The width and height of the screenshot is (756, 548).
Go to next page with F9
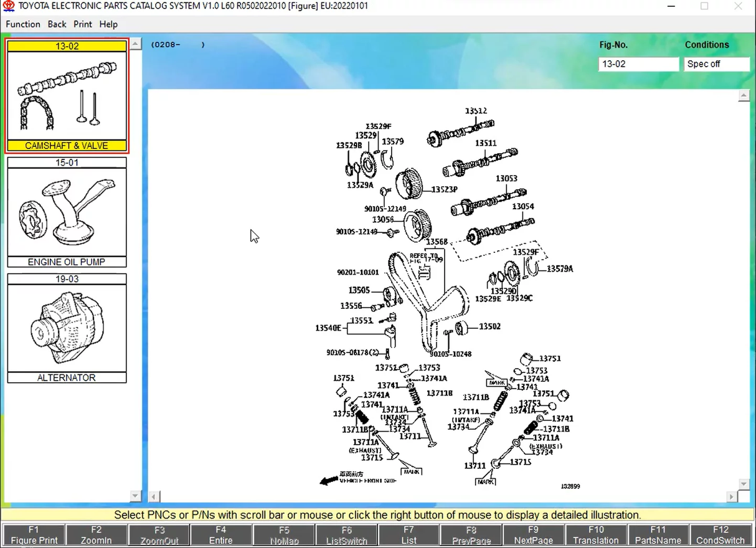point(533,535)
